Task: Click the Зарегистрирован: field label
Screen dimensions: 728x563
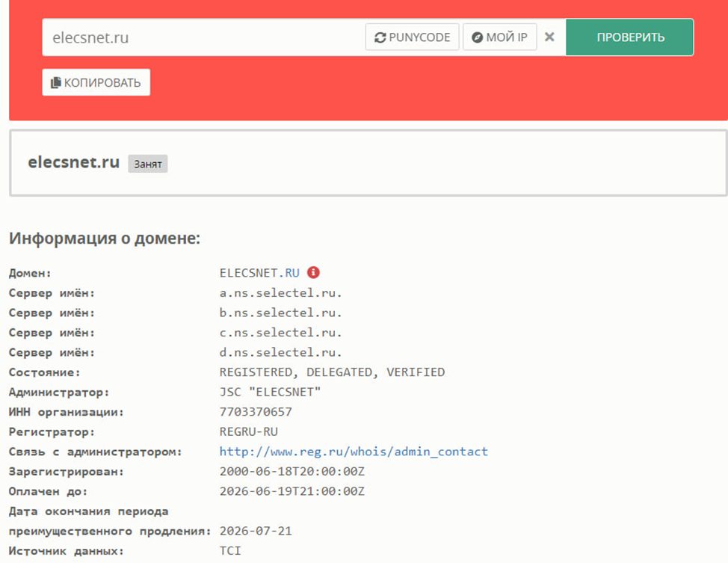Action: coord(67,472)
